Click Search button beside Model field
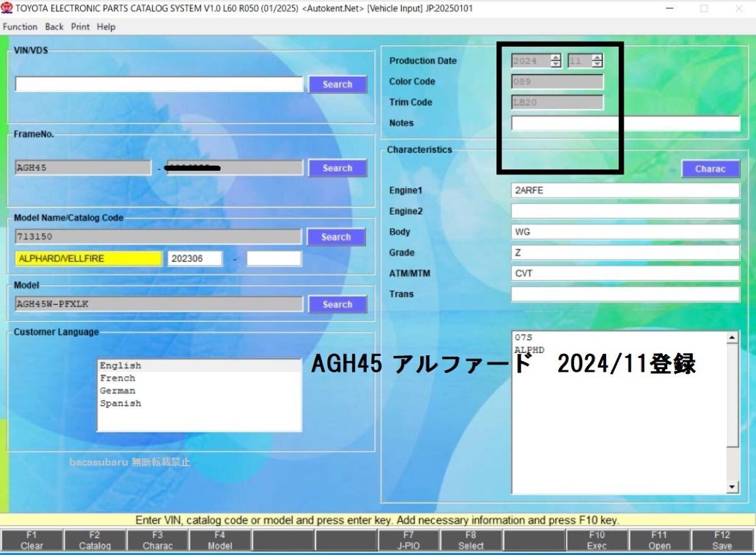Image resolution: width=756 pixels, height=555 pixels. 337,304
